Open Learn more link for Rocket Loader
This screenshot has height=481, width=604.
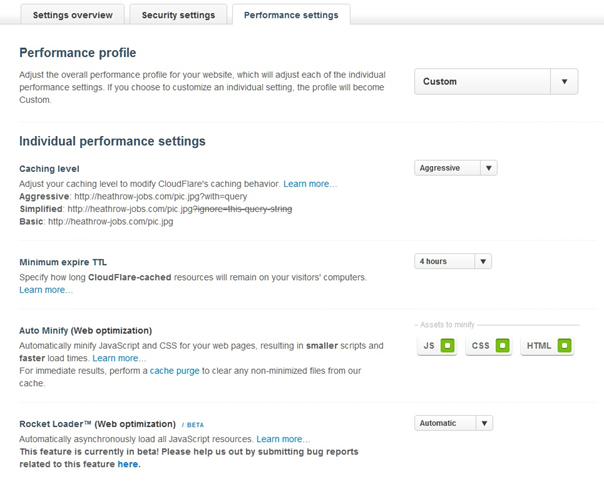click(x=283, y=439)
